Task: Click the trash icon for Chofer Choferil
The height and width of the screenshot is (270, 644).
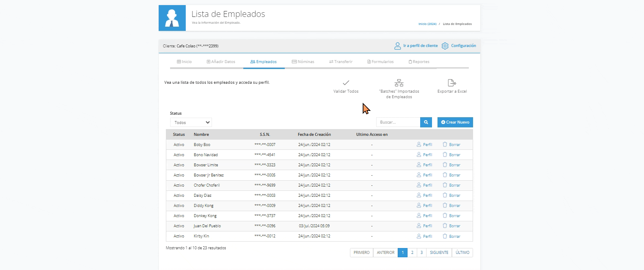Action: pos(445,185)
